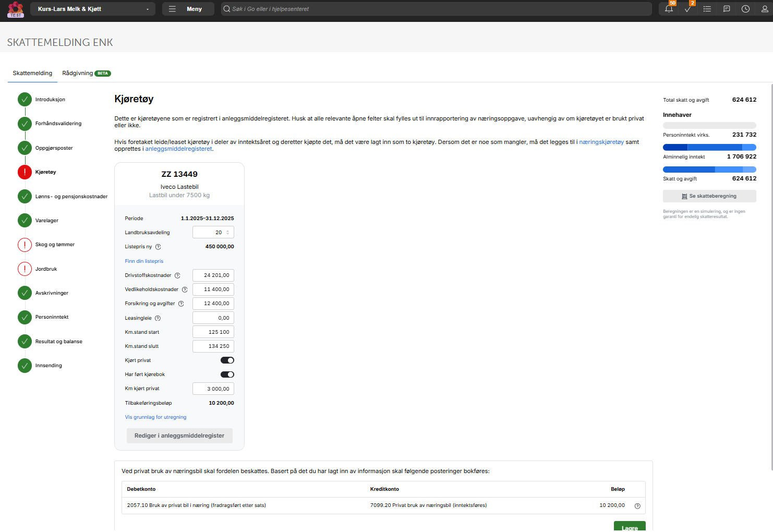The width and height of the screenshot is (773, 532).
Task: Open the Jordbruk warning step icon
Action: (25, 269)
